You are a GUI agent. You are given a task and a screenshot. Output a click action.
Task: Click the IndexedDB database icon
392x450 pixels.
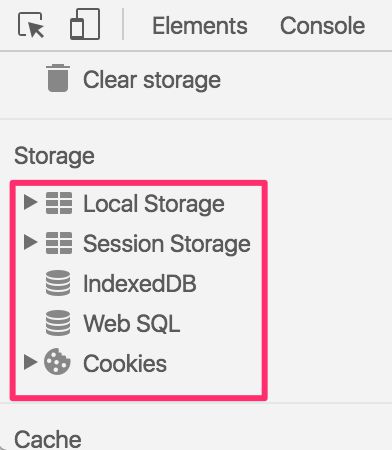pos(58,283)
